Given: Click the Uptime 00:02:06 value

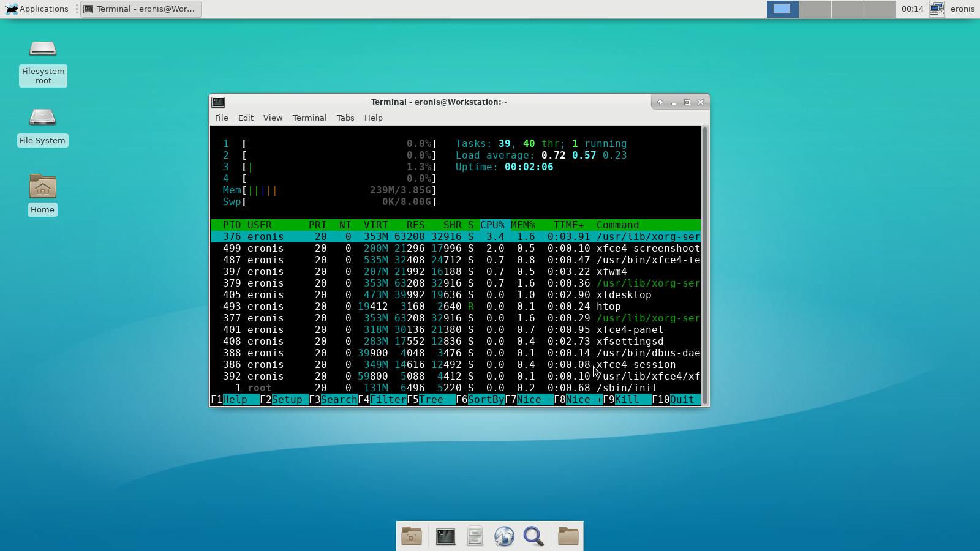Looking at the screenshot, I should (529, 167).
